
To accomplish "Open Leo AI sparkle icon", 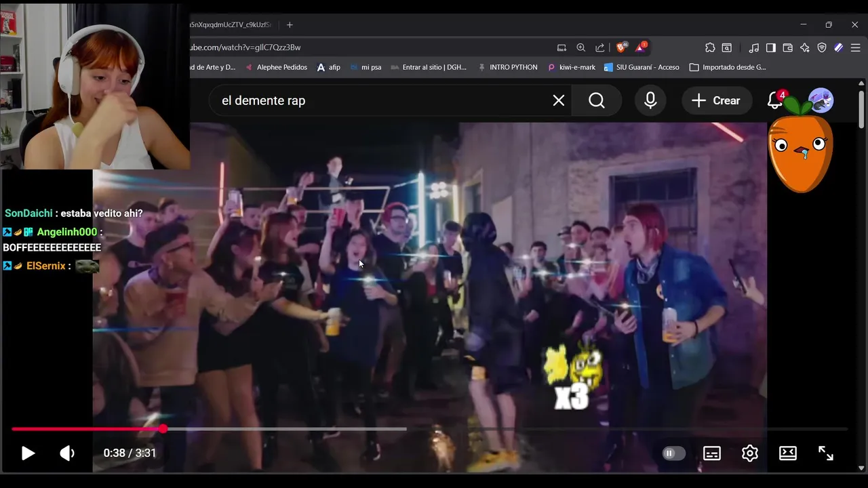I will tap(805, 47).
